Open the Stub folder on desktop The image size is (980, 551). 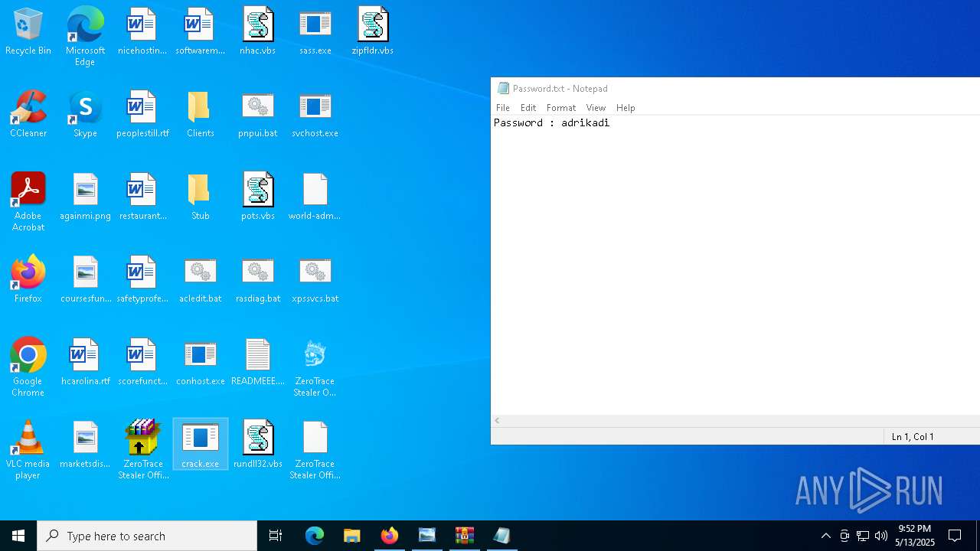[x=200, y=197]
